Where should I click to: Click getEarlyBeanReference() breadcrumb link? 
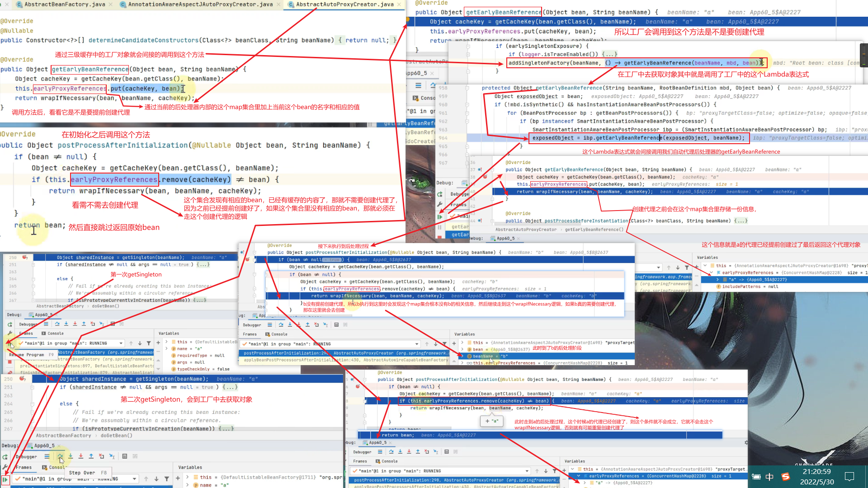[x=594, y=230]
